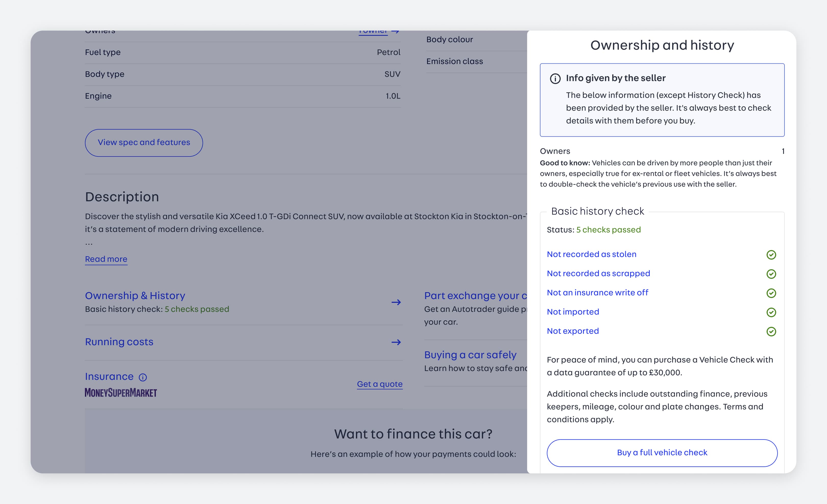This screenshot has height=504, width=827.
Task: Click the MoneySuperMarket logo
Action: (121, 392)
